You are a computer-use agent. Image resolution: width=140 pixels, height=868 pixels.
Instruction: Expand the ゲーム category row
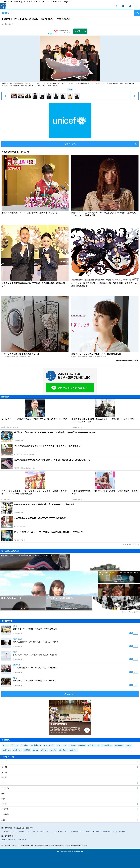pyautogui.click(x=70, y=772)
